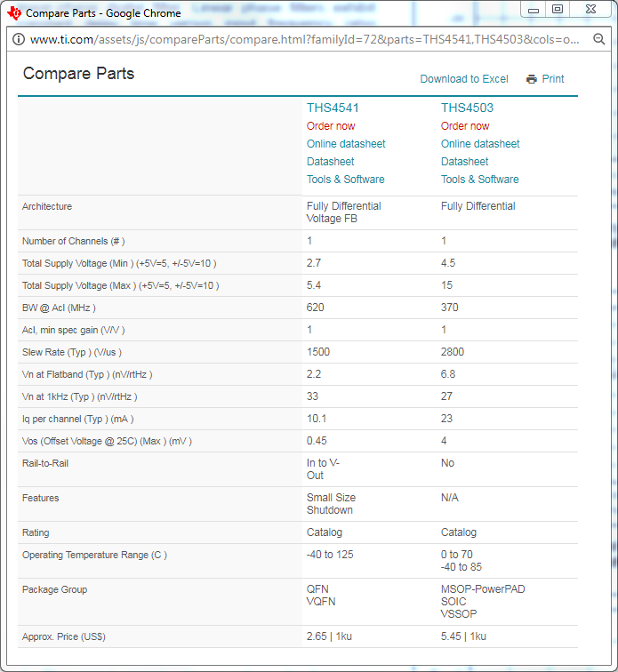The width and height of the screenshot is (618, 672).
Task: Click the Print link
Action: click(x=553, y=79)
